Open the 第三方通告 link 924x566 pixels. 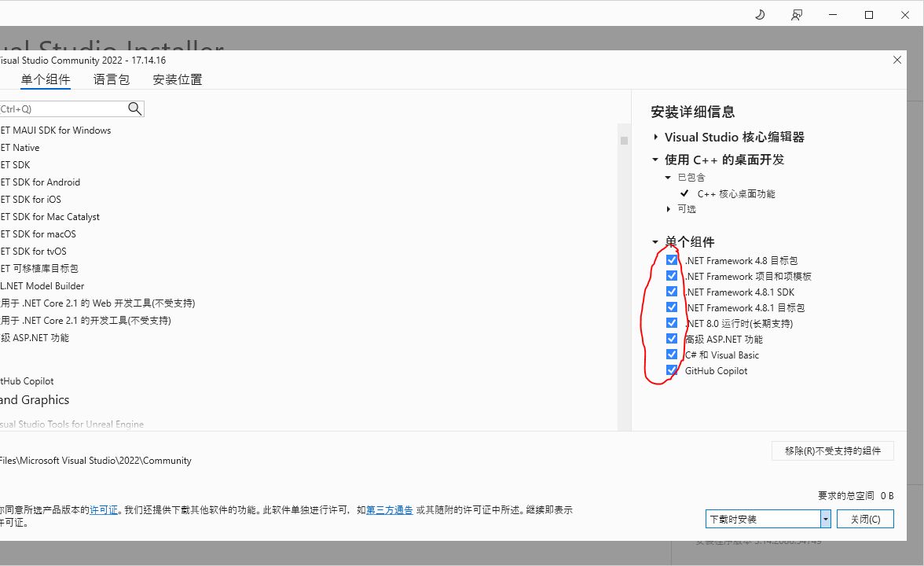(389, 509)
